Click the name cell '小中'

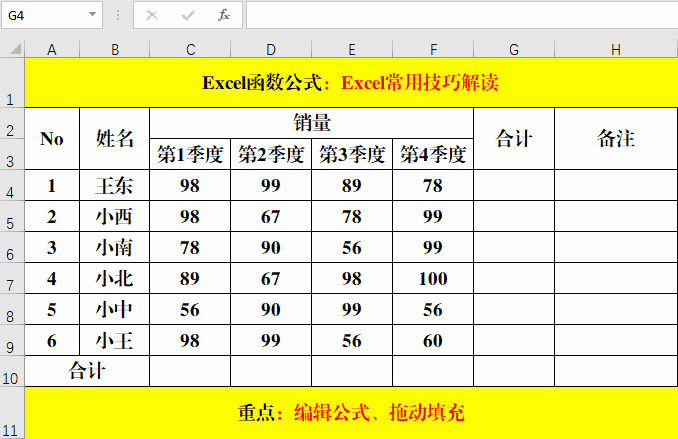click(x=115, y=310)
